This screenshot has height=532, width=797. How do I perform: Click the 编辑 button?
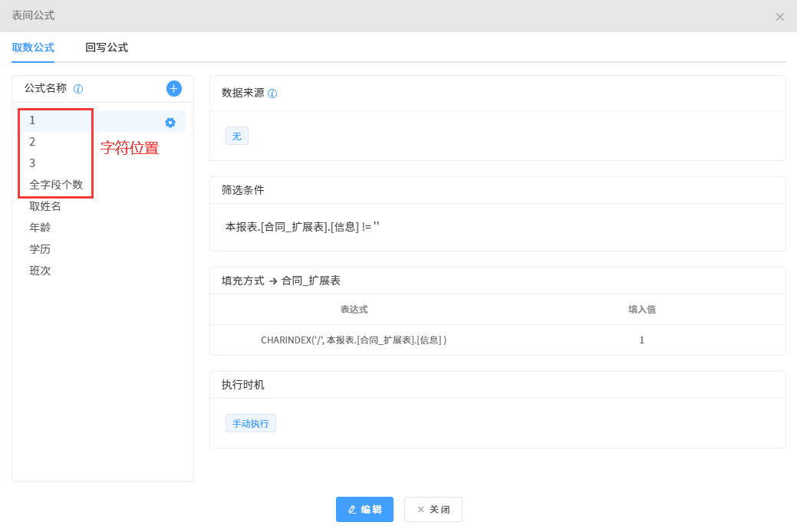(x=364, y=509)
